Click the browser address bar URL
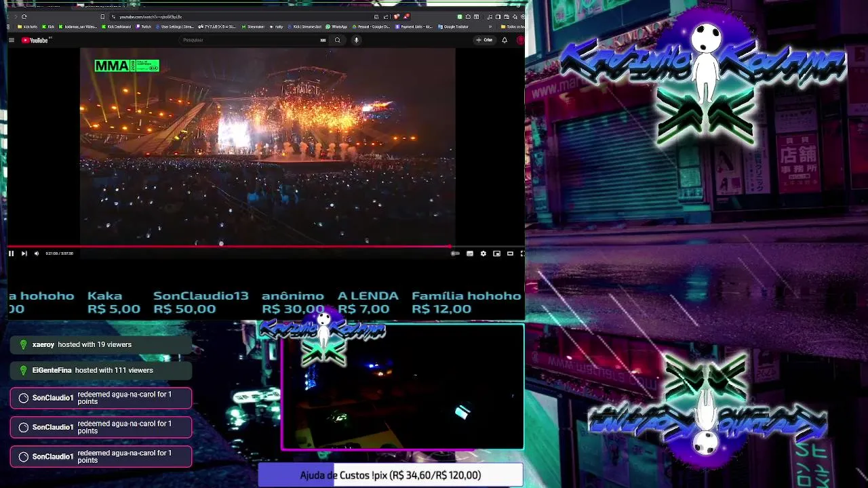Viewport: 868px width, 488px height. [x=150, y=16]
